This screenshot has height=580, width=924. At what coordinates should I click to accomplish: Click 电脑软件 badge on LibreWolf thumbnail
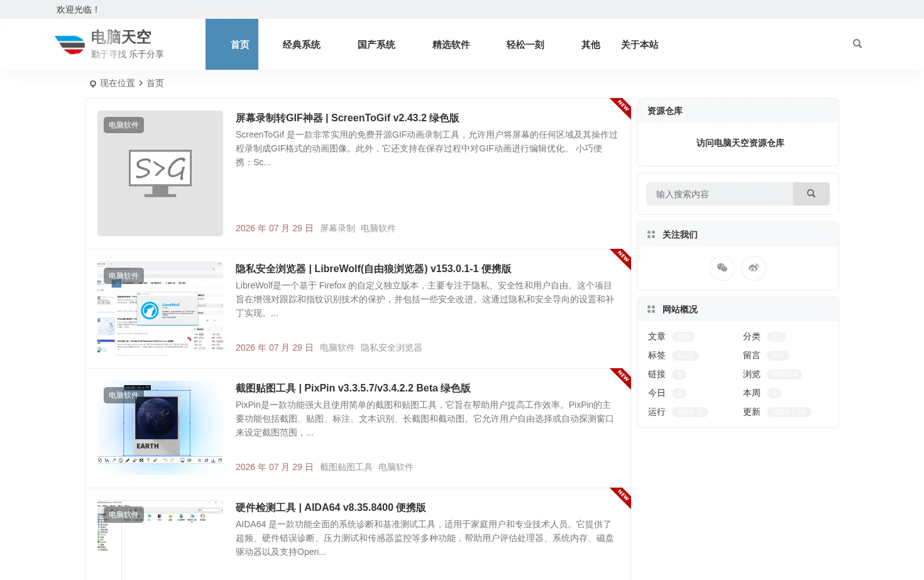coord(124,276)
